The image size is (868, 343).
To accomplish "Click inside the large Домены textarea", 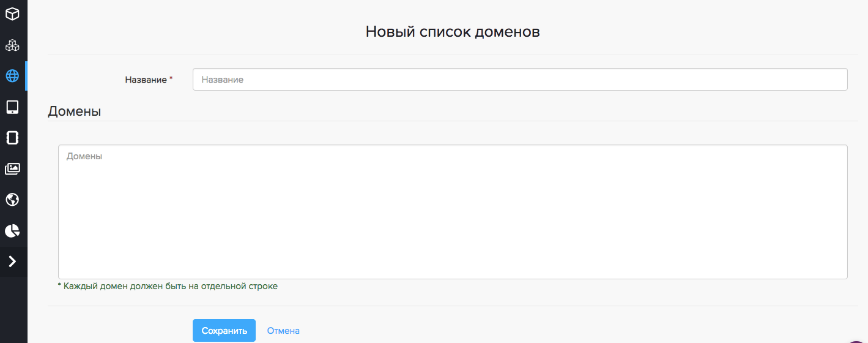I will [452, 212].
